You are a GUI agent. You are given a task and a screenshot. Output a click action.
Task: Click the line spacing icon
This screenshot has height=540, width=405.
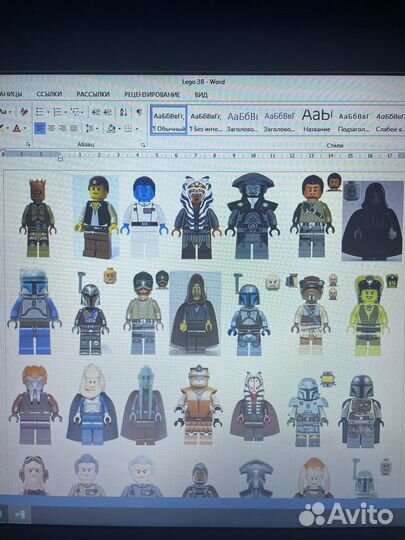pyautogui.click(x=89, y=128)
